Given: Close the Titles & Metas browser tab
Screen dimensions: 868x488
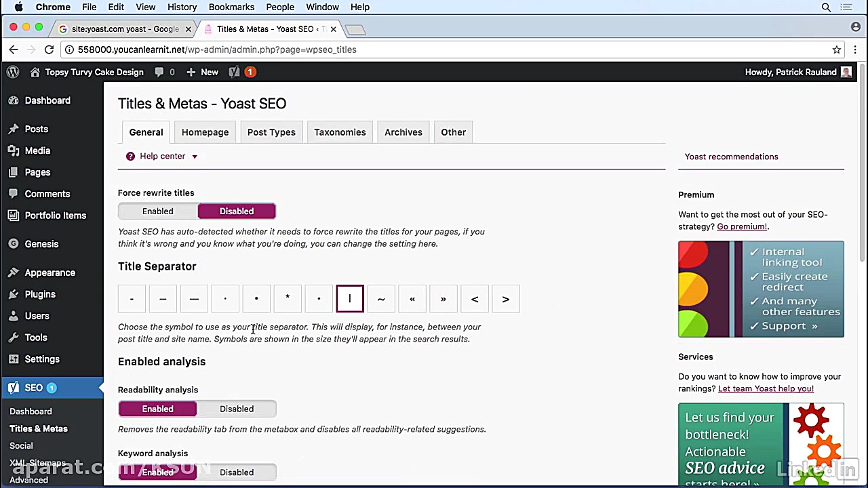Looking at the screenshot, I should [333, 29].
